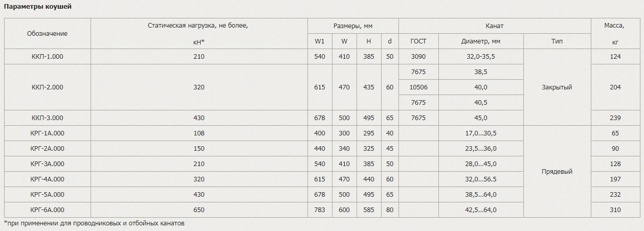The height and width of the screenshot is (231, 644).
Task: Click the Параметры коушей title
Action: click(38, 7)
